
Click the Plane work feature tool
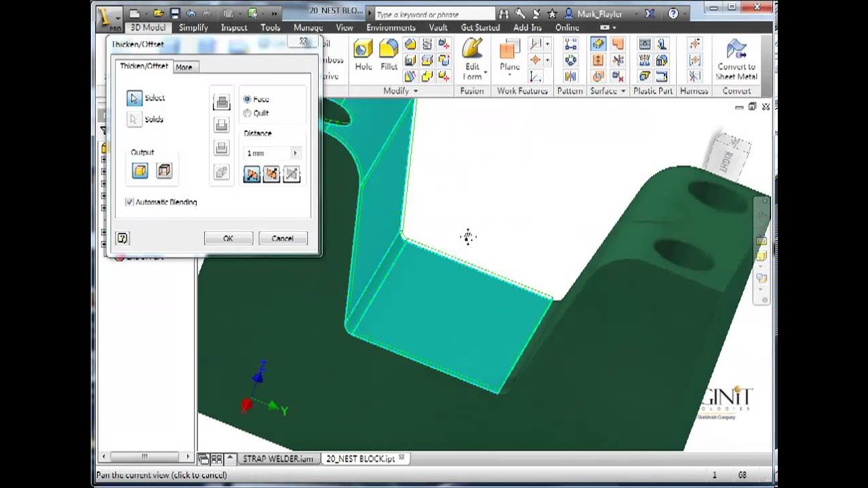[509, 56]
